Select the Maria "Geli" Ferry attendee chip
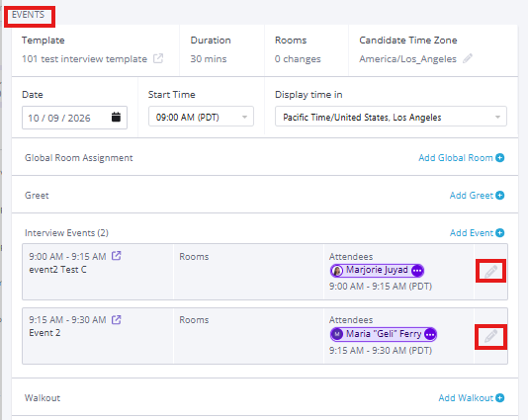The height and width of the screenshot is (420, 528). click(x=384, y=335)
